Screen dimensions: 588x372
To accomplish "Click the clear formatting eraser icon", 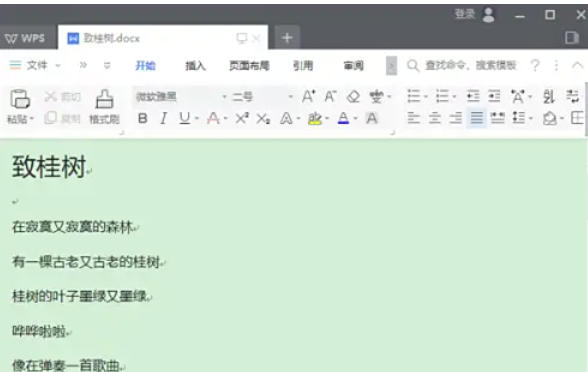I will pos(353,97).
